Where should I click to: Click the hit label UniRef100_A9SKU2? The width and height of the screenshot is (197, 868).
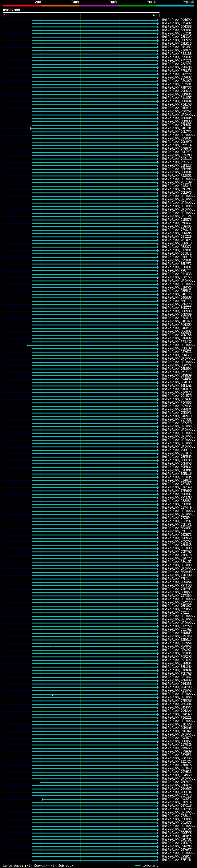[177, 57]
